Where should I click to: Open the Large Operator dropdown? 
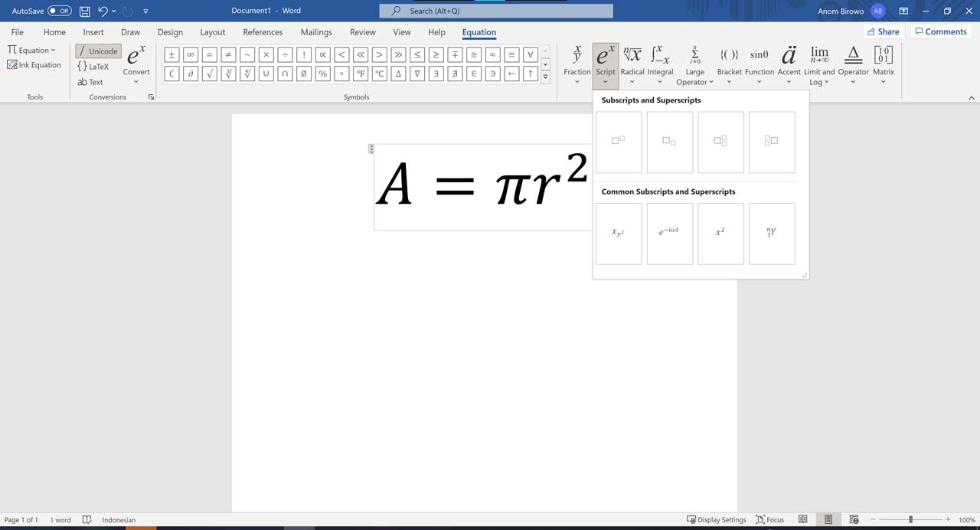pos(695,65)
